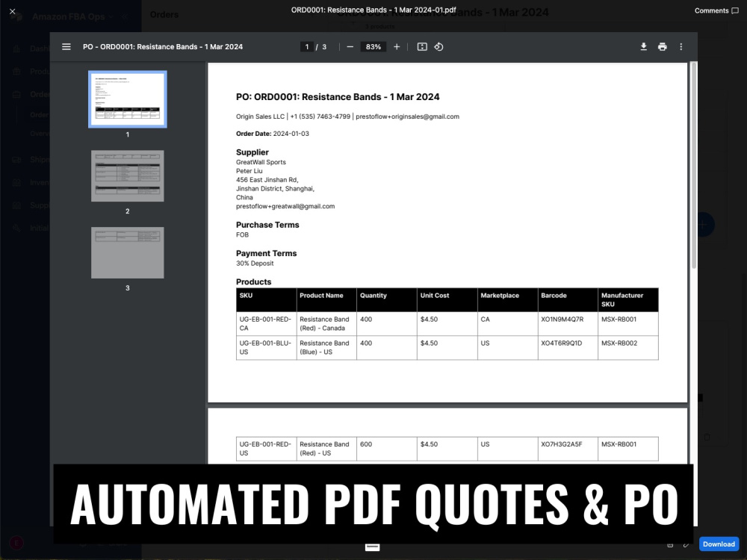
Task: Click the Manufacturer SKU column header
Action: [628, 299]
